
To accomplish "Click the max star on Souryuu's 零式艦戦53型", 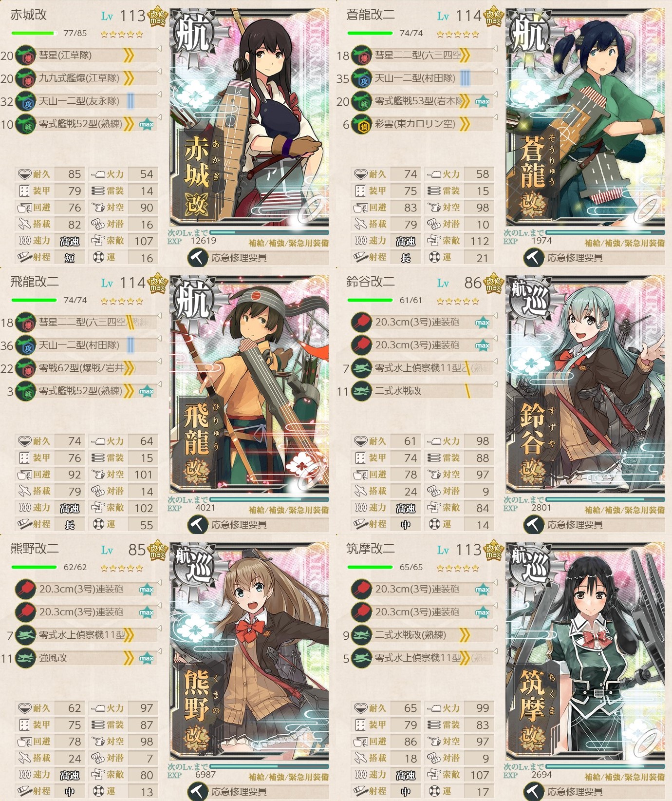I will coord(482,101).
